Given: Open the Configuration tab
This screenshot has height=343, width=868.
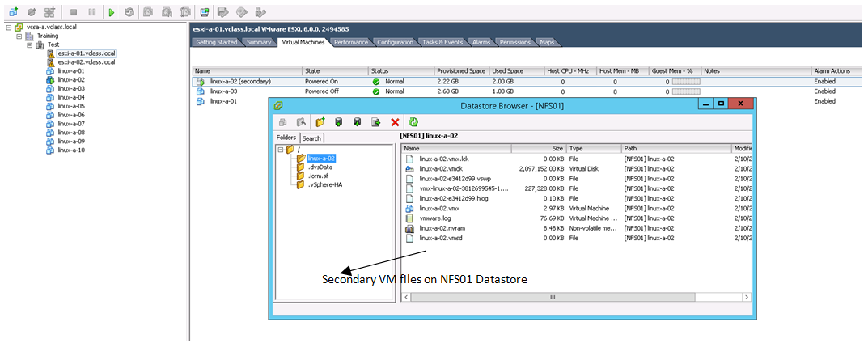Looking at the screenshot, I should (x=396, y=42).
